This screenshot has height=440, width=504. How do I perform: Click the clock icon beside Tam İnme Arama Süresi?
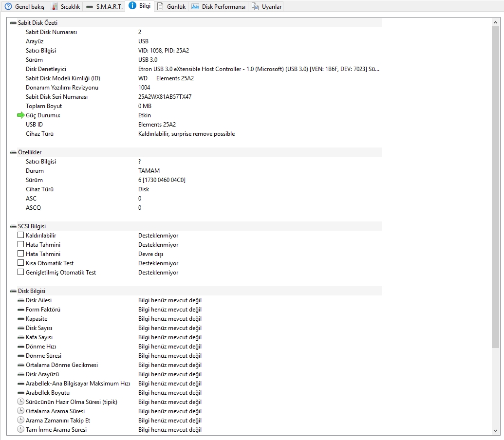click(20, 430)
